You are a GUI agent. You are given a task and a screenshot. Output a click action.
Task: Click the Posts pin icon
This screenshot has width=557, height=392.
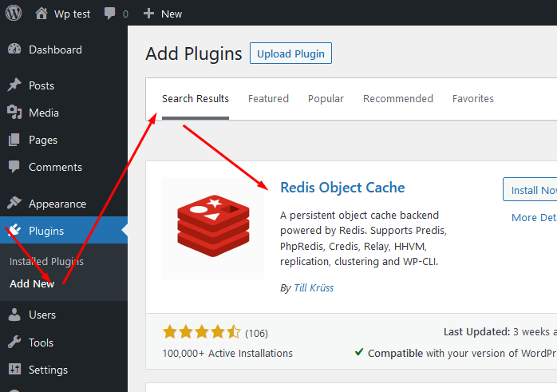[14, 85]
